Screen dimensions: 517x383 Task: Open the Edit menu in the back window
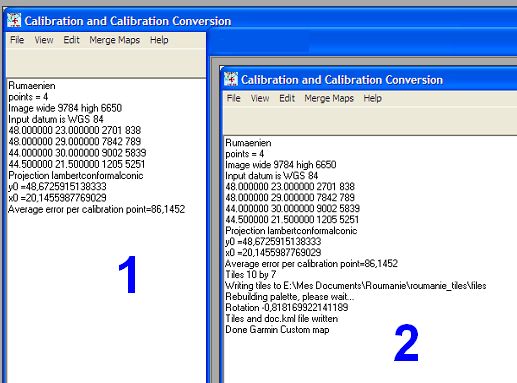point(72,40)
